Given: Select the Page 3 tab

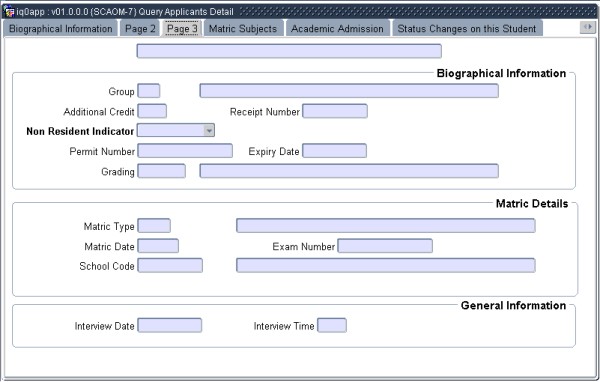Looking at the screenshot, I should point(182,29).
